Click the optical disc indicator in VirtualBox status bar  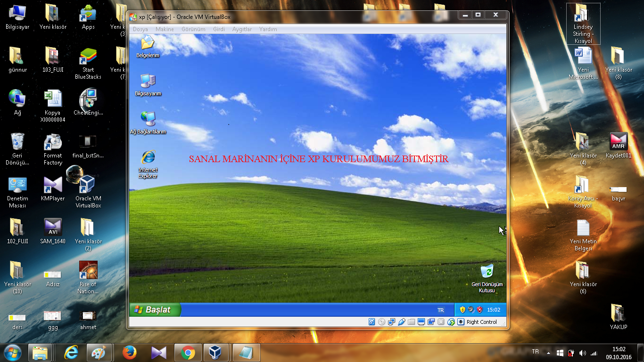(x=381, y=322)
